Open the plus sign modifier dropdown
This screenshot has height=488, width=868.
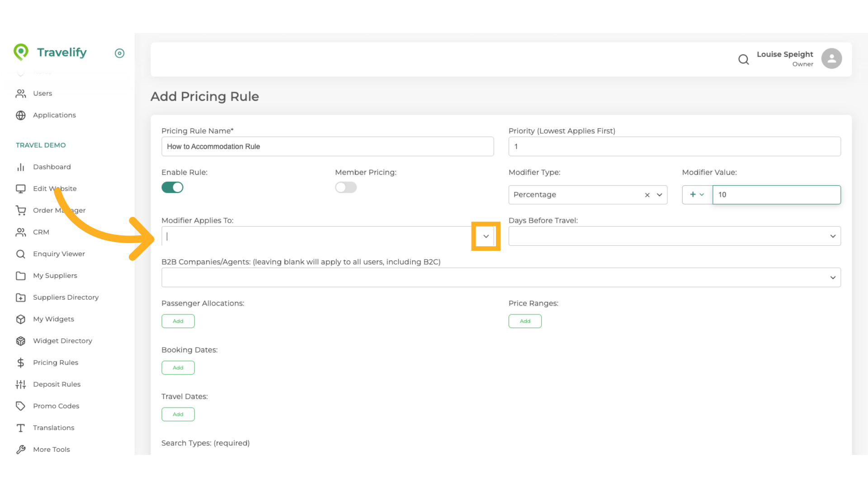pyautogui.click(x=697, y=195)
